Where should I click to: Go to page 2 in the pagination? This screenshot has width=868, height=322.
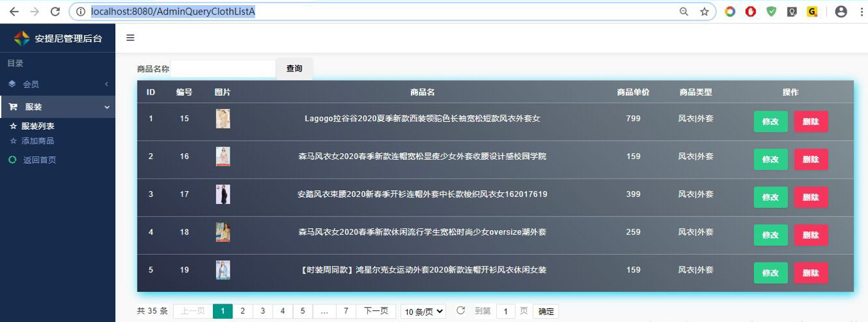(x=242, y=312)
